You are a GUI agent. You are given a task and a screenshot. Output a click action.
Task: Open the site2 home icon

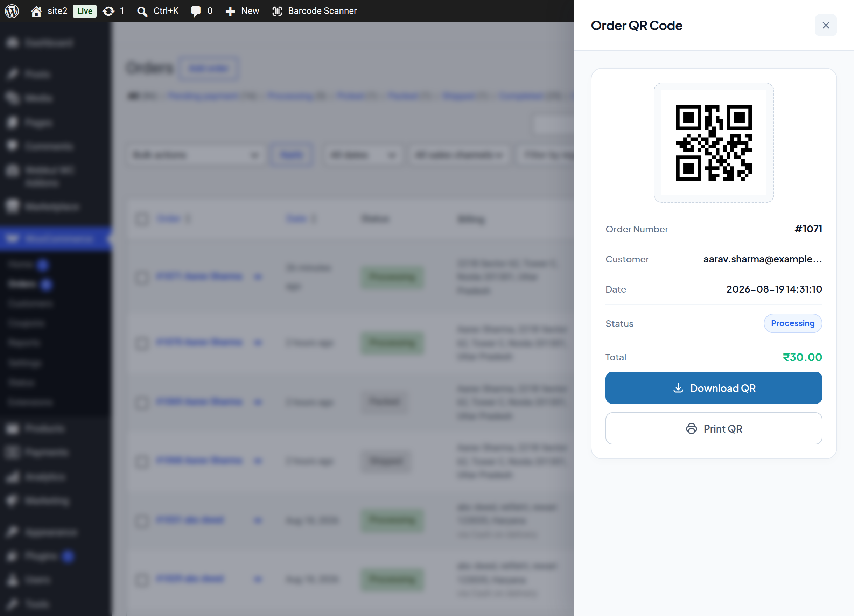(x=36, y=11)
